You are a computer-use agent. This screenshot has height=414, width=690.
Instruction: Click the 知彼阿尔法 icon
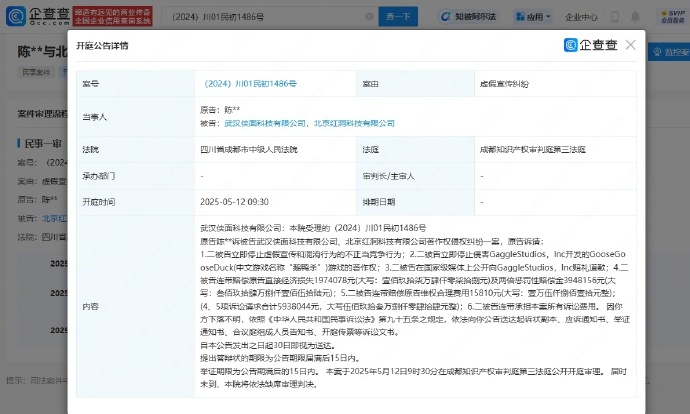(468, 17)
